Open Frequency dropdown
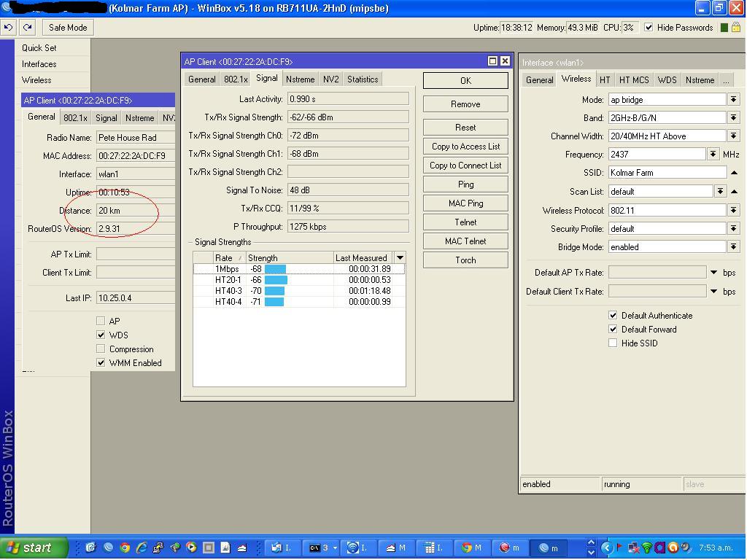747x560 pixels. click(713, 155)
